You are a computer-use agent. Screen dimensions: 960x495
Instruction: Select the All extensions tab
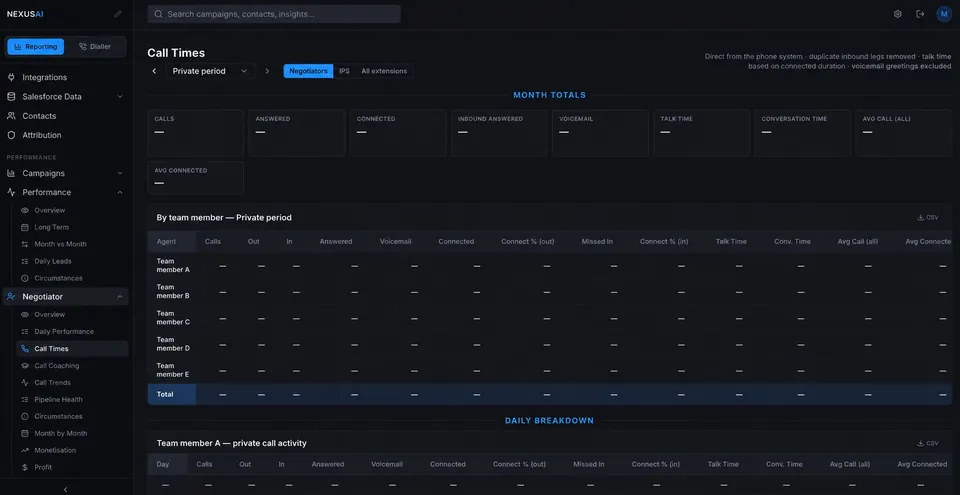(384, 71)
